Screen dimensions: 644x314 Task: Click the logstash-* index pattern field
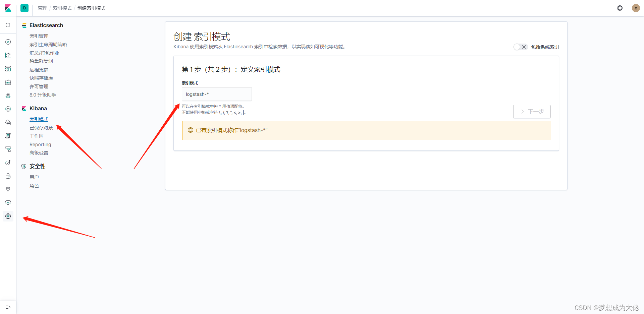pos(216,94)
